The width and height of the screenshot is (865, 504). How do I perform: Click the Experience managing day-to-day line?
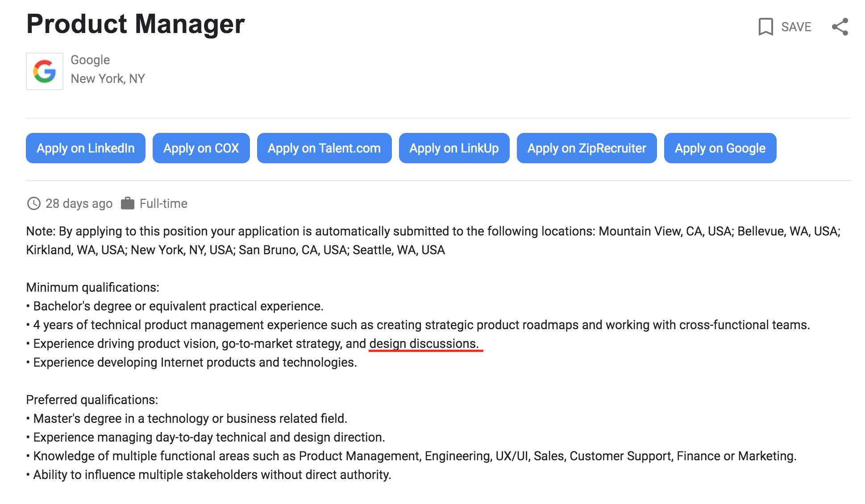206,437
